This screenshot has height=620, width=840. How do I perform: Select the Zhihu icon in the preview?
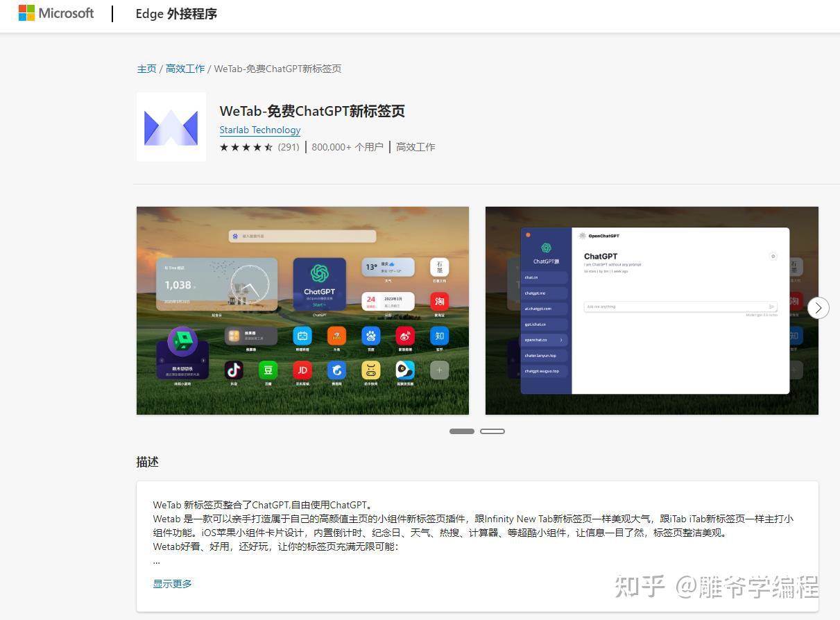pos(439,336)
